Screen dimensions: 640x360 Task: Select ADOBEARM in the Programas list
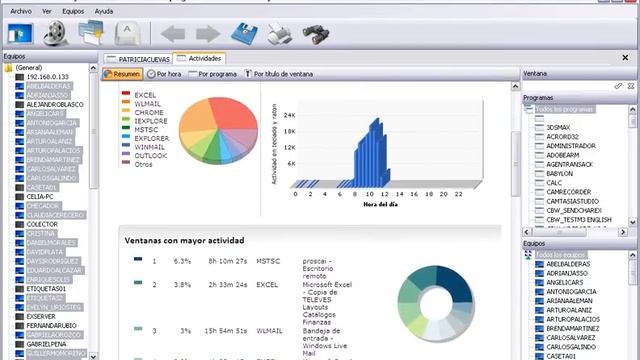click(x=562, y=156)
